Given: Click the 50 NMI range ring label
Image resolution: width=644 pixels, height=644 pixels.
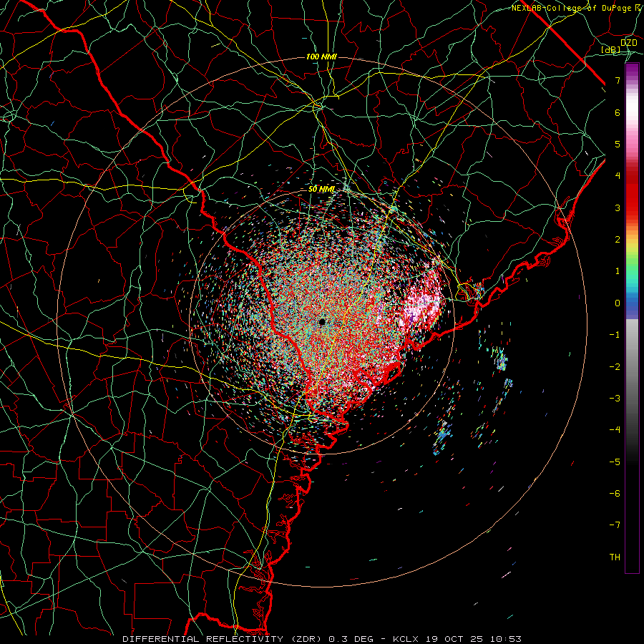Looking at the screenshot, I should pyautogui.click(x=321, y=190).
